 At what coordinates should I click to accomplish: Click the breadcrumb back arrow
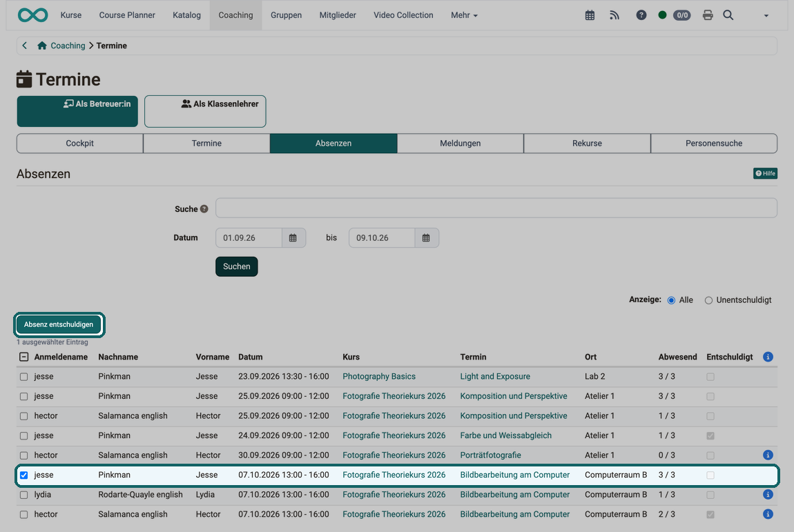(24, 46)
